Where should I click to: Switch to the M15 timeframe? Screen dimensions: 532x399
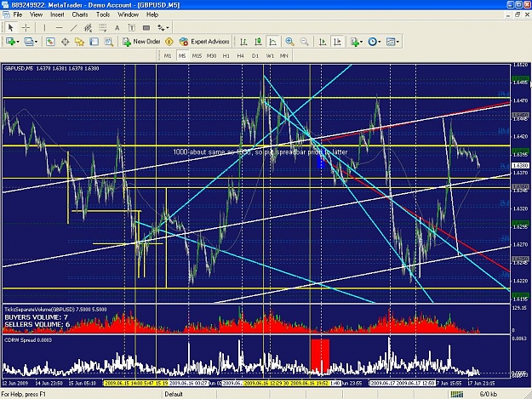(197, 56)
